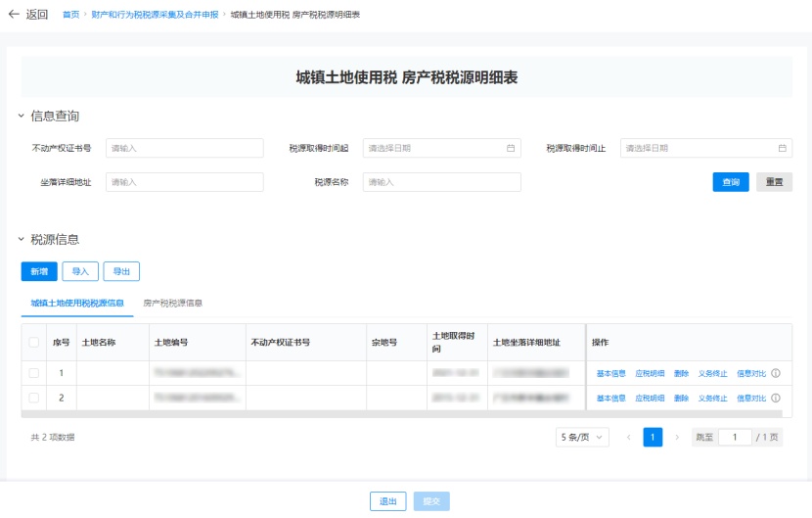
Task: Open 首页 breadcrumb link
Action: [70, 15]
